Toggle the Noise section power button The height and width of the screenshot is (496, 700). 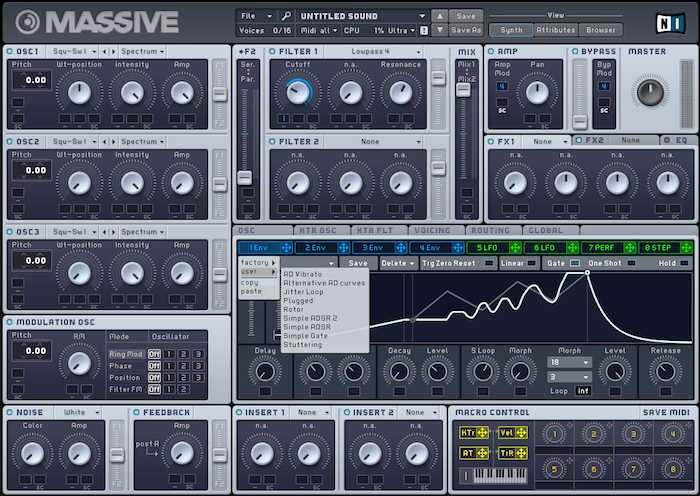[x=9, y=413]
